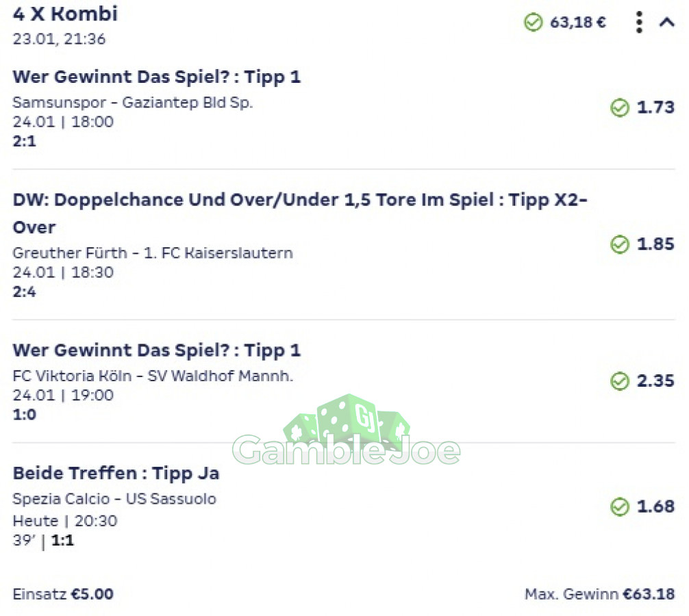Click the odds value 2.35

click(655, 381)
